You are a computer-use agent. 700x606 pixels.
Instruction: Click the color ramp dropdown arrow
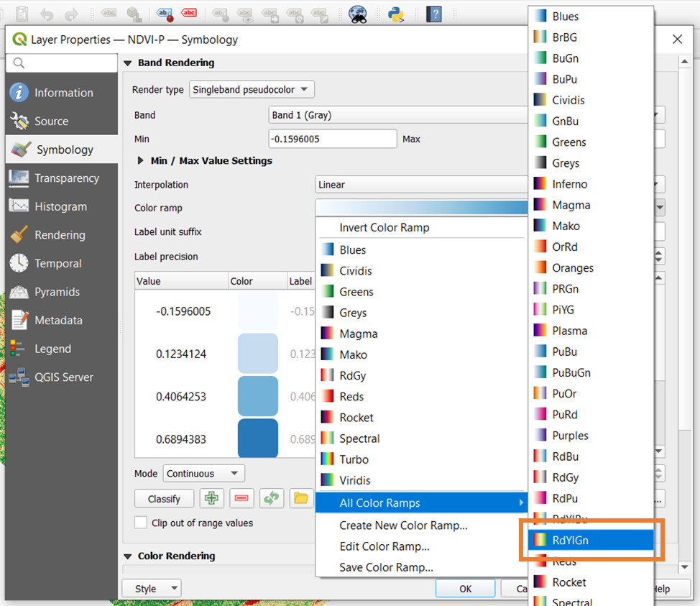click(x=659, y=207)
